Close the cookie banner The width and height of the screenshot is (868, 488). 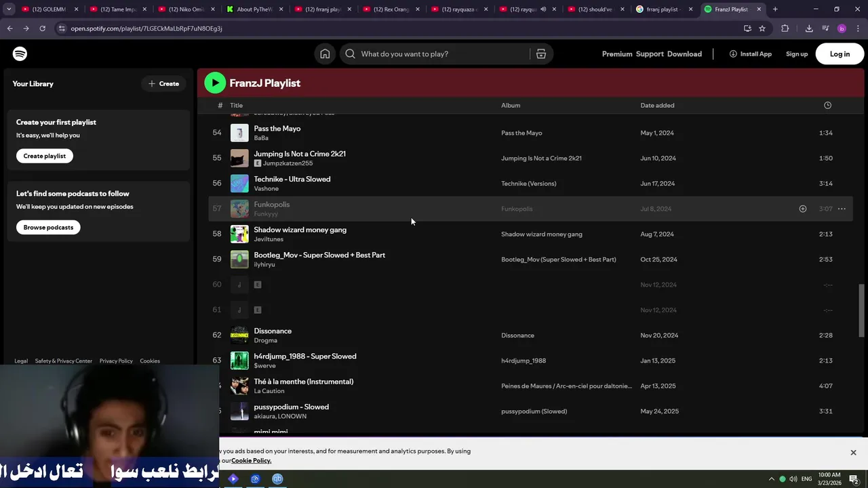pyautogui.click(x=853, y=452)
